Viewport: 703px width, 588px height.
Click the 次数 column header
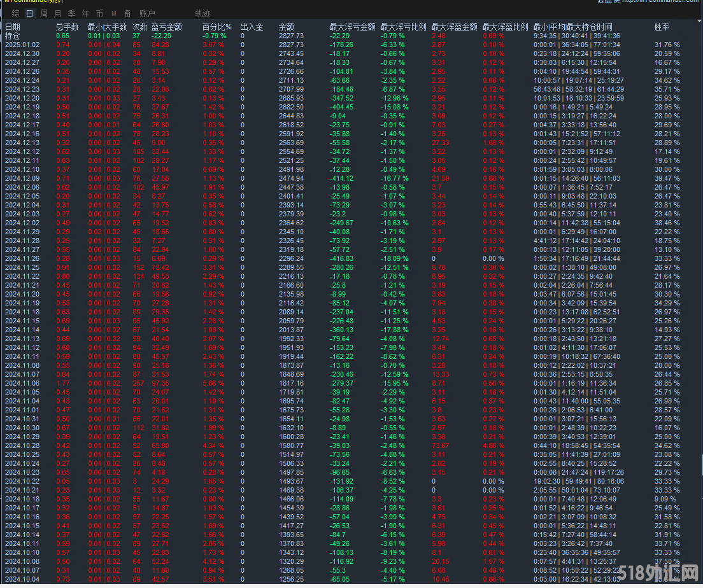click(140, 27)
